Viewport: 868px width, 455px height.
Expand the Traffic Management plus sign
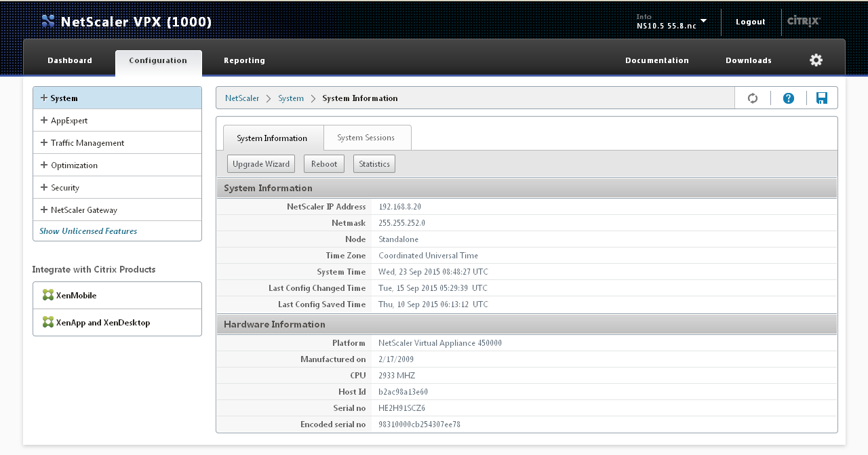click(x=44, y=142)
